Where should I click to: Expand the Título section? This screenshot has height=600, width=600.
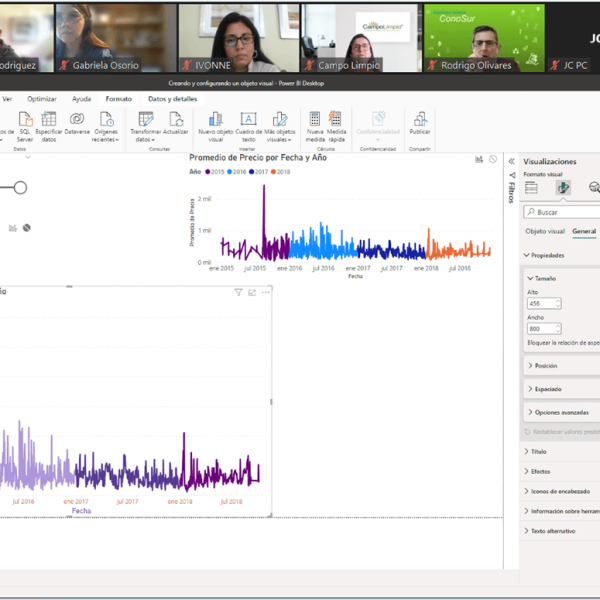539,452
